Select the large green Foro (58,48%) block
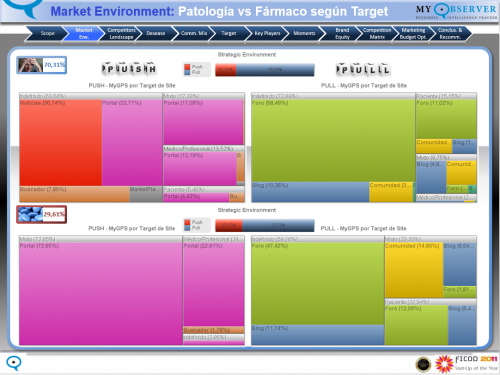The image size is (500, 375). coord(333,140)
